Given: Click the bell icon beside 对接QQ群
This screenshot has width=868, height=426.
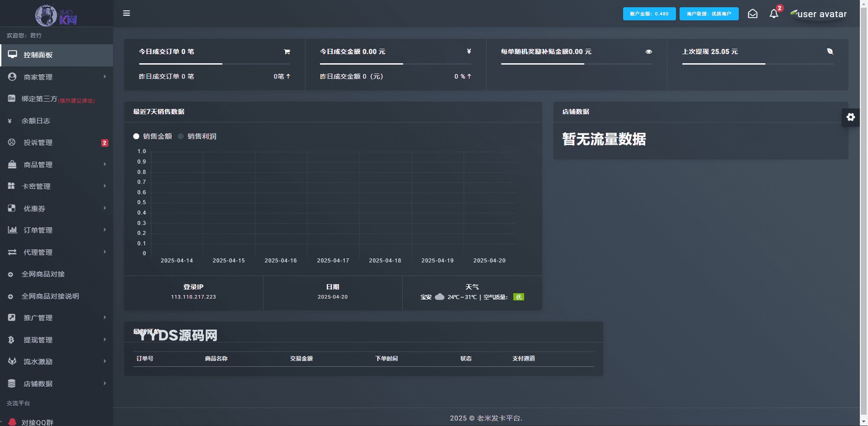Looking at the screenshot, I should coord(13,422).
